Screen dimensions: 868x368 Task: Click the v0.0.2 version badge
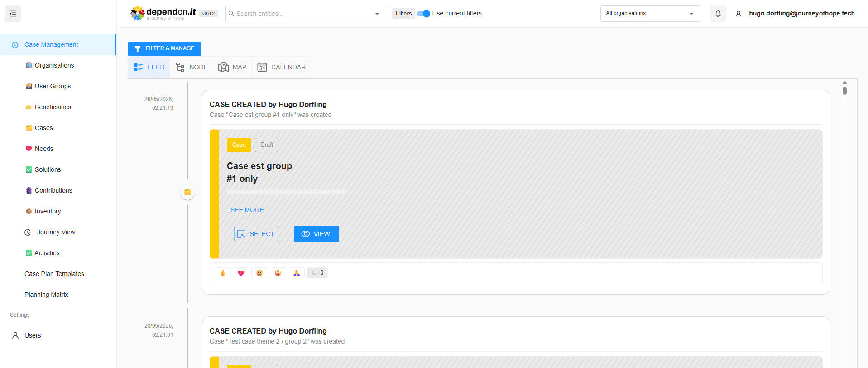[x=209, y=14]
